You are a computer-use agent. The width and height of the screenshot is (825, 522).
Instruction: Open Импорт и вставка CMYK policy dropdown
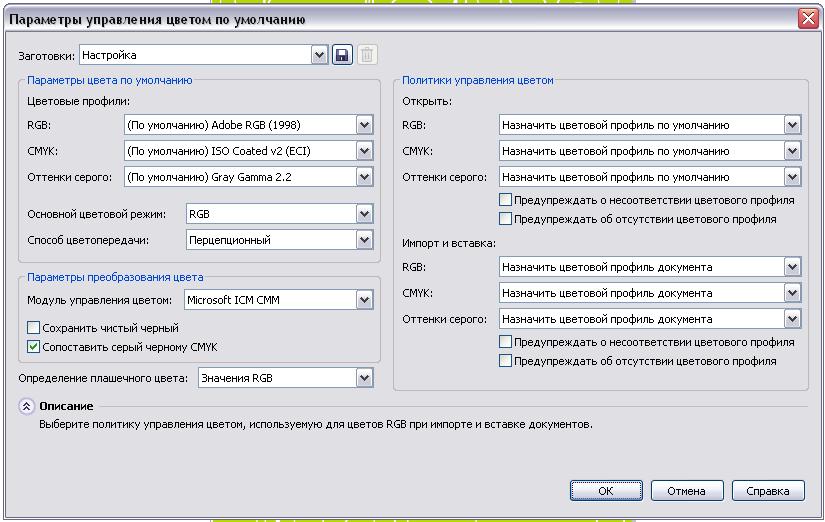point(650,293)
